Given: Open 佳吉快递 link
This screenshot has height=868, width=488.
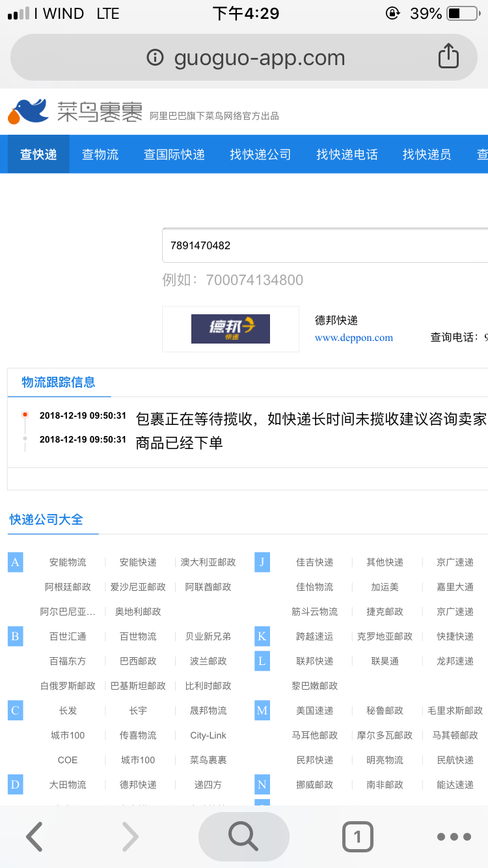Looking at the screenshot, I should click(x=314, y=562).
